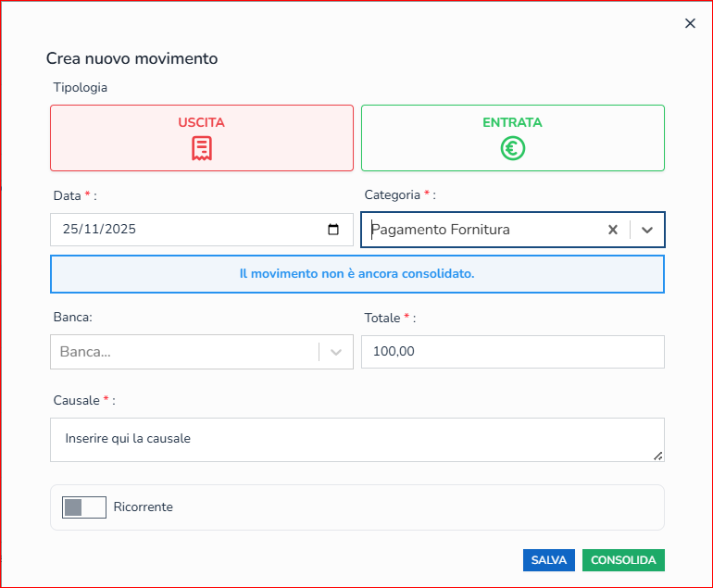Click the resize handle of the Causale textarea

point(658,456)
